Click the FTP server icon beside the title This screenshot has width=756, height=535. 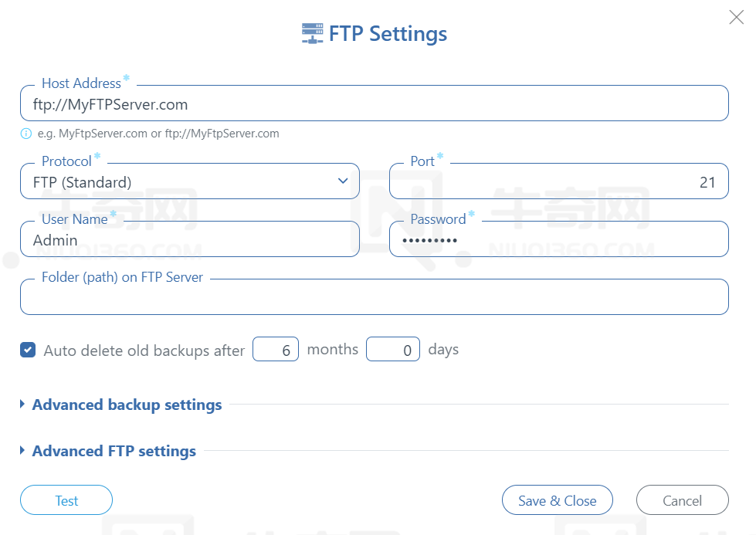tap(313, 33)
